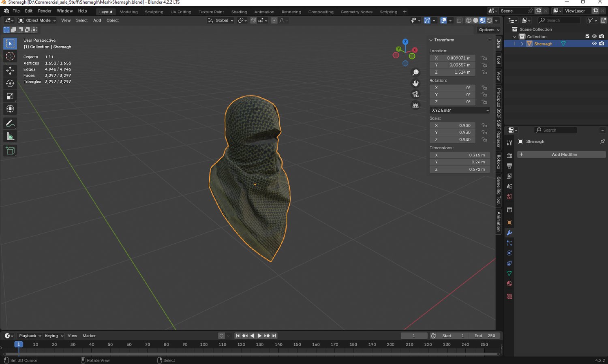This screenshot has height=364, width=608.
Task: Select the Add Cube tool
Action: pos(10,151)
